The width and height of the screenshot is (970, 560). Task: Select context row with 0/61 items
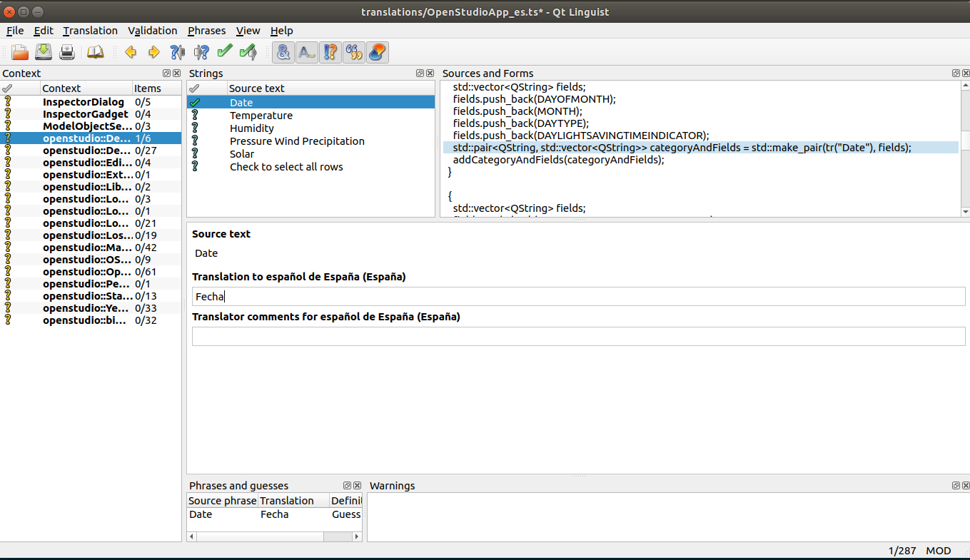91,272
